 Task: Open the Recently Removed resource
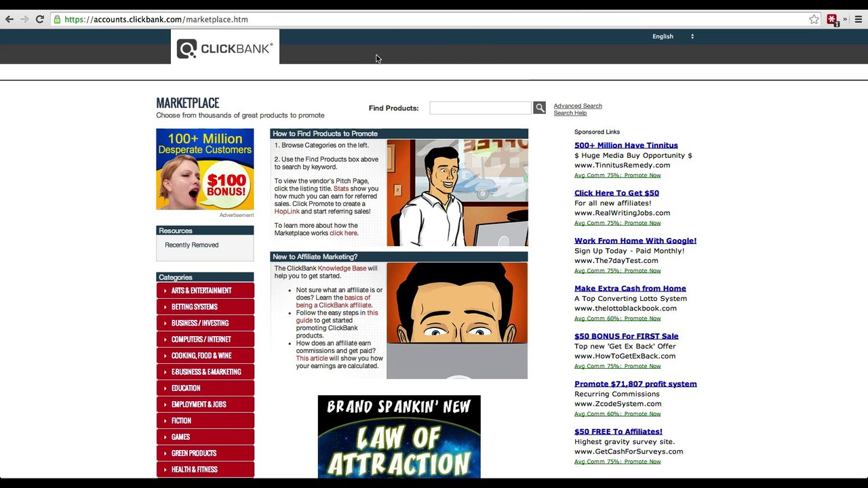coord(191,245)
